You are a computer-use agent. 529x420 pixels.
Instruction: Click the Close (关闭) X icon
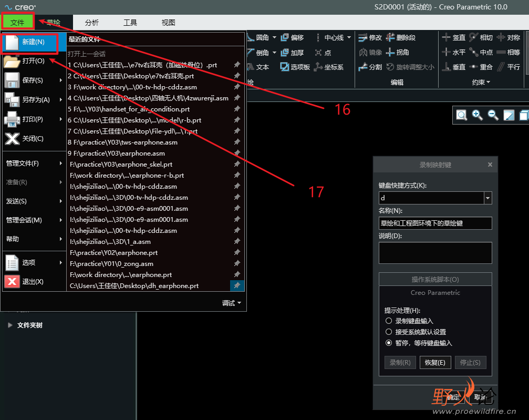[12, 138]
